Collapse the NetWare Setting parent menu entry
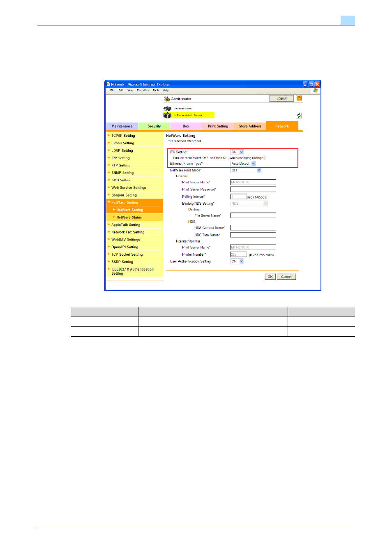The width and height of the screenshot is (392, 555). pyautogui.click(x=135, y=202)
